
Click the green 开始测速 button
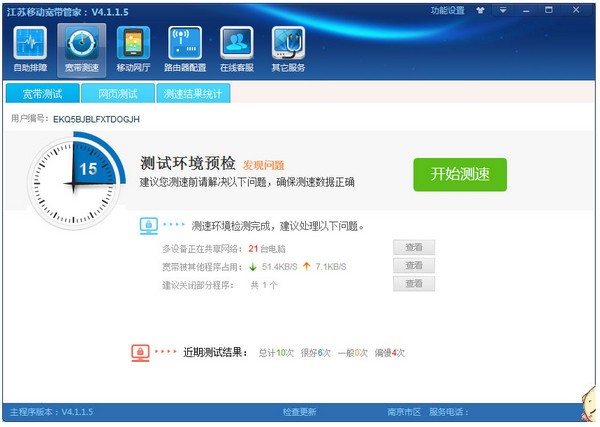tap(460, 174)
